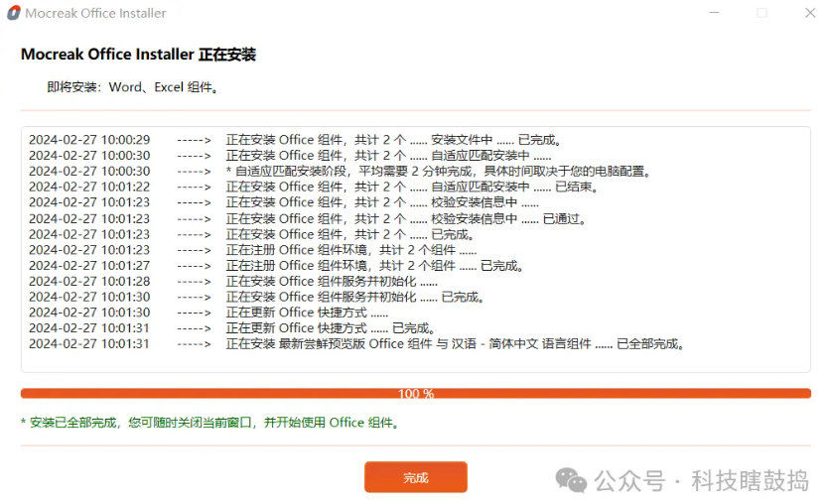Select log line 平均需要 2 分钟完成
The width and height of the screenshot is (827, 504).
click(x=341, y=172)
